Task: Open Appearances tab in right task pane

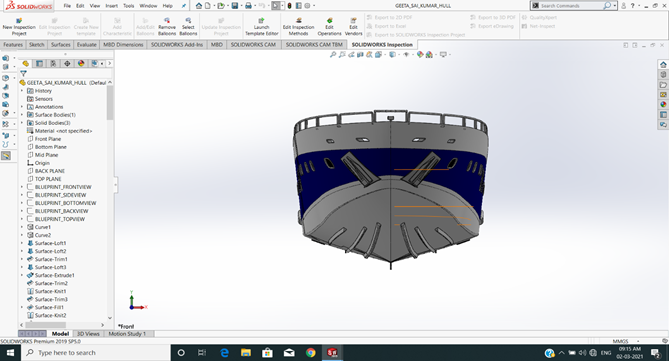Action: coord(663,105)
